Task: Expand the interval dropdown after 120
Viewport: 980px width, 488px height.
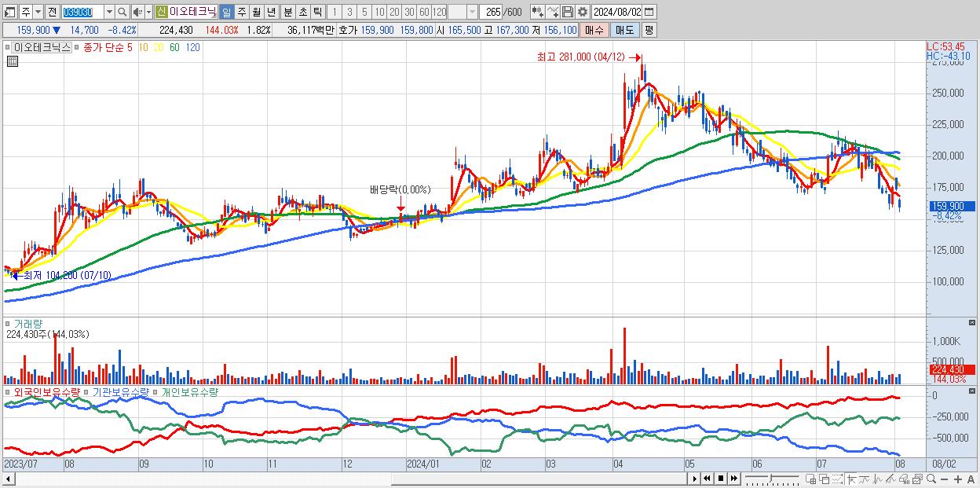Action: pyautogui.click(x=472, y=12)
